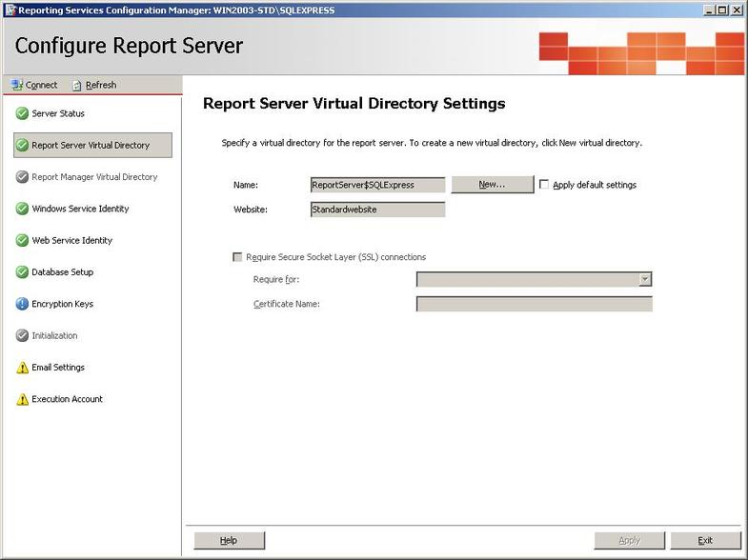748x560 pixels.
Task: Click the Name: label
Action: (246, 185)
